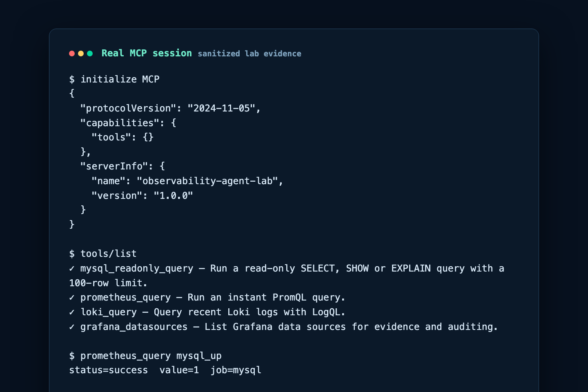Click the checkmark before loki_query

[x=72, y=312]
